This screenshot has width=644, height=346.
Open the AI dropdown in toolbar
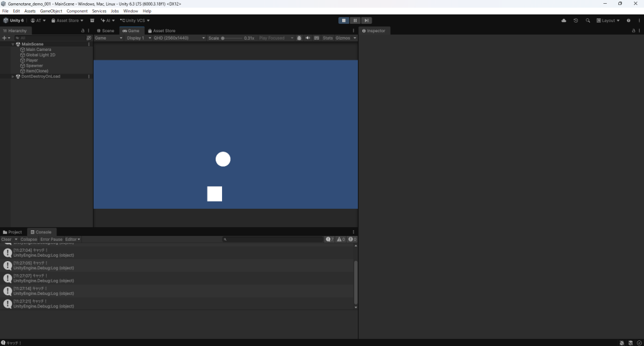(108, 21)
